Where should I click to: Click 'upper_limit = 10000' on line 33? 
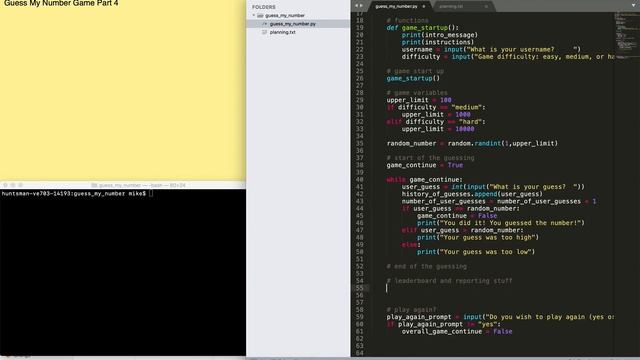coord(438,129)
